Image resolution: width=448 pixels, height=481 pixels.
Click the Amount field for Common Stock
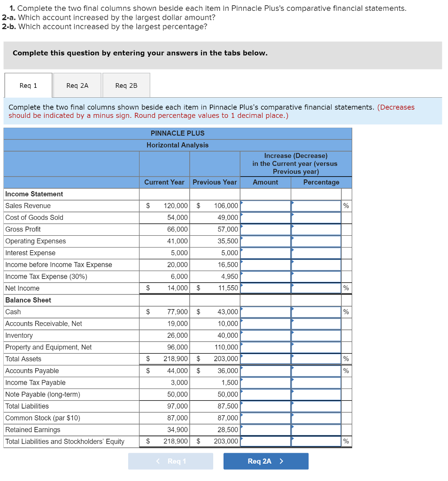click(x=266, y=418)
